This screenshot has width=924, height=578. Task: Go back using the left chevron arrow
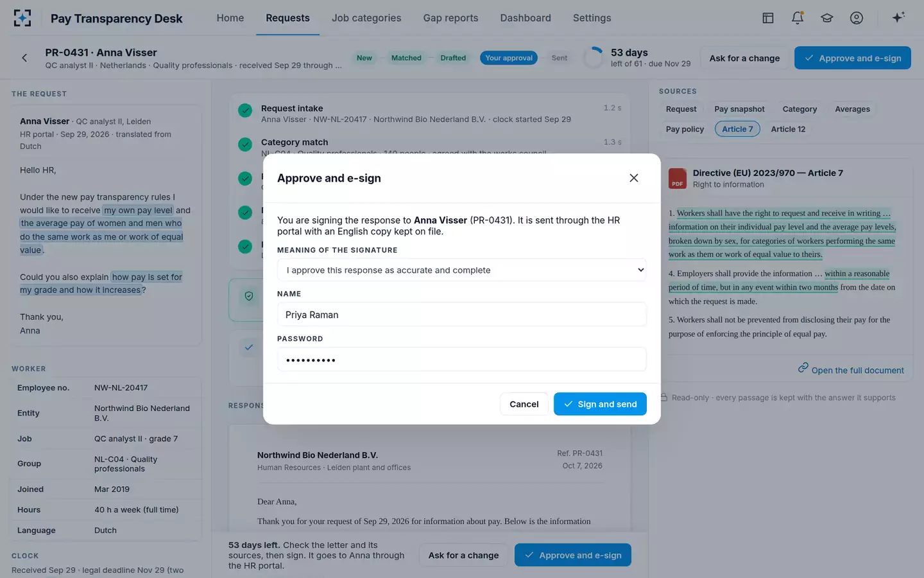(x=24, y=58)
